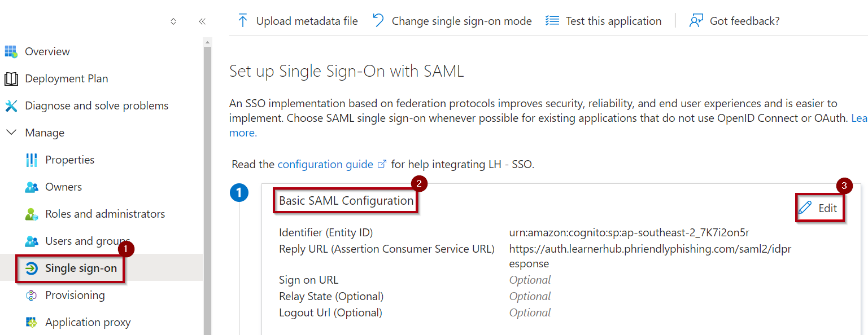868x335 pixels.
Task: Click the Properties bars icon
Action: (x=32, y=160)
